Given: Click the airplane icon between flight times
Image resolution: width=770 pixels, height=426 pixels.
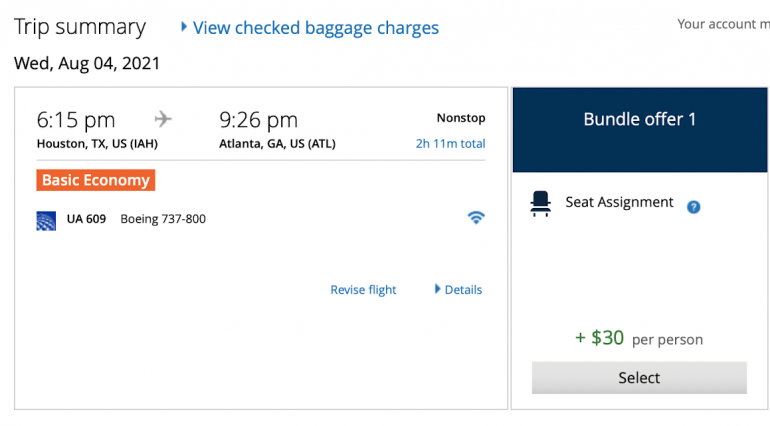Looking at the screenshot, I should coord(163,119).
